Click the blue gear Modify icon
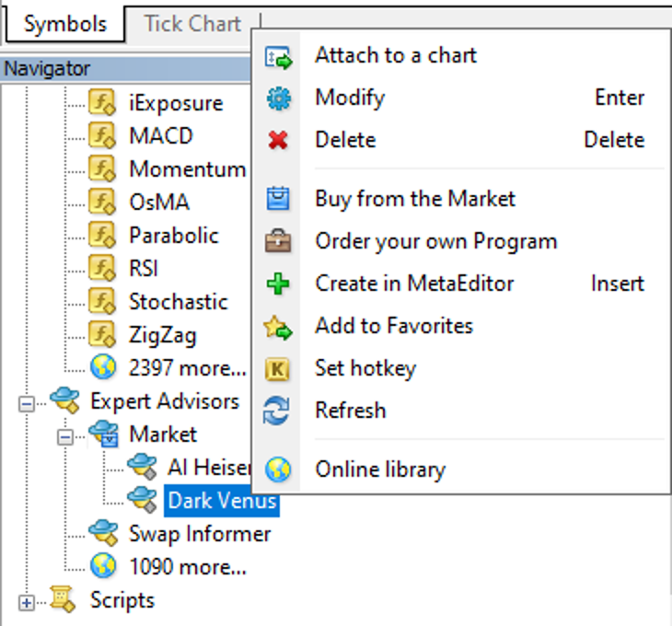Screen dimensions: 672x626 278,99
